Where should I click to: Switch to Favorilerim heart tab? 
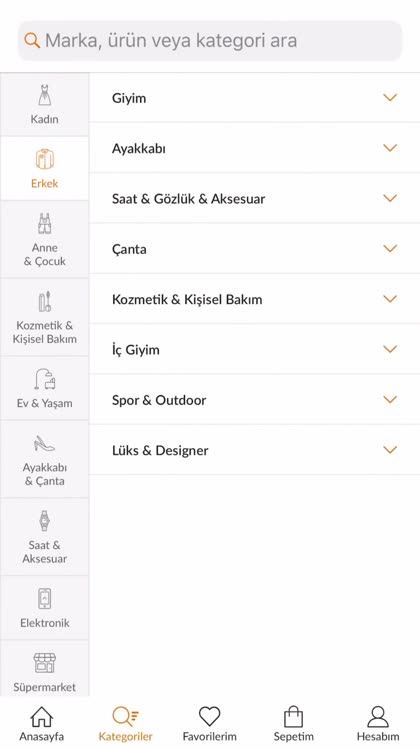pyautogui.click(x=210, y=724)
